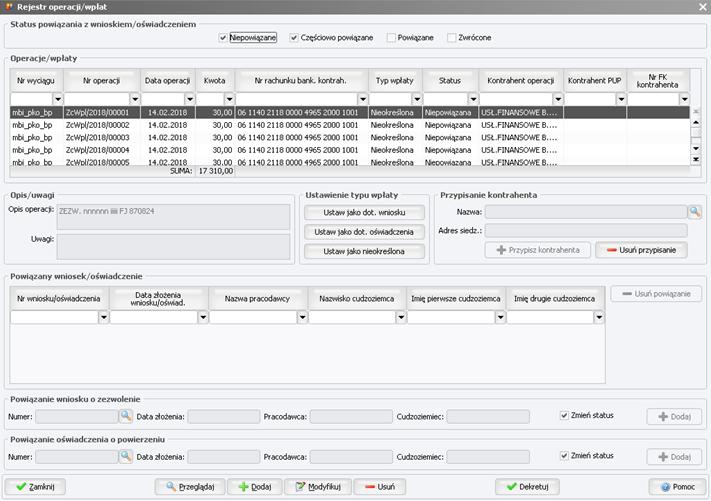
Task: Open the Kontrahent operacji filter dropdown
Action: (x=558, y=99)
